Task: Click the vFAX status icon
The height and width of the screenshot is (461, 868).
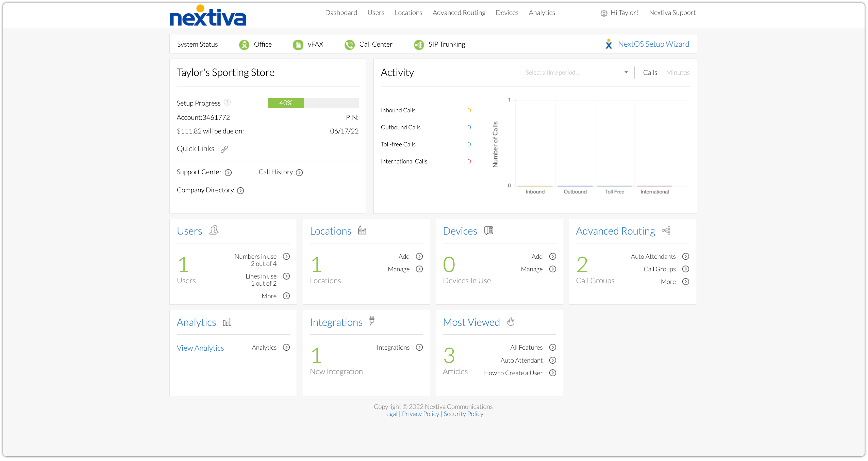Action: tap(298, 45)
